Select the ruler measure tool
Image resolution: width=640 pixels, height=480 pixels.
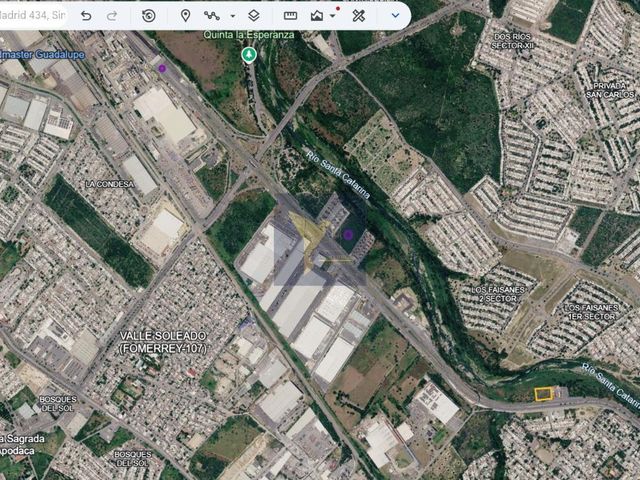tap(290, 16)
